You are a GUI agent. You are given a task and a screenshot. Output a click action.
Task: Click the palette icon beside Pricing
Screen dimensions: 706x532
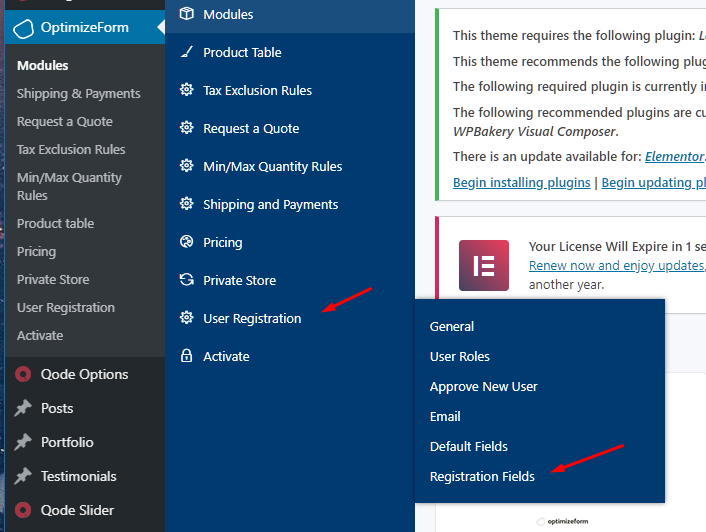click(x=186, y=242)
